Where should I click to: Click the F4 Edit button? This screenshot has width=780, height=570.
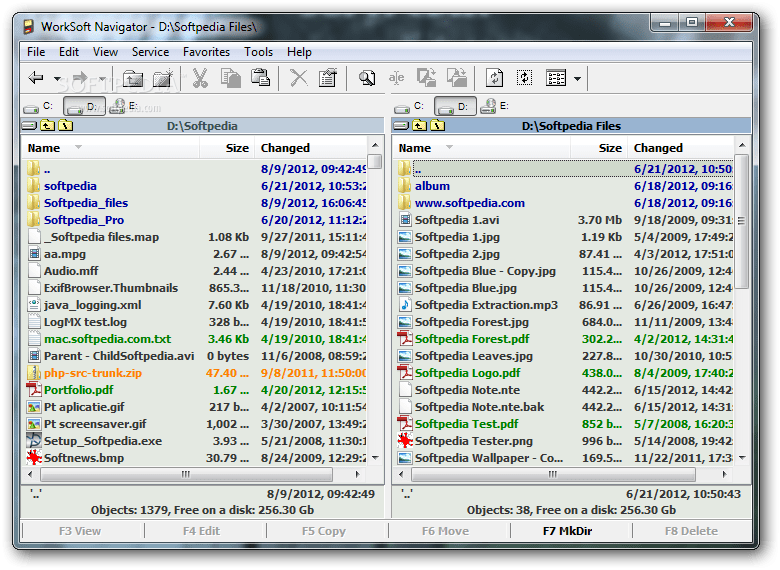(x=201, y=531)
